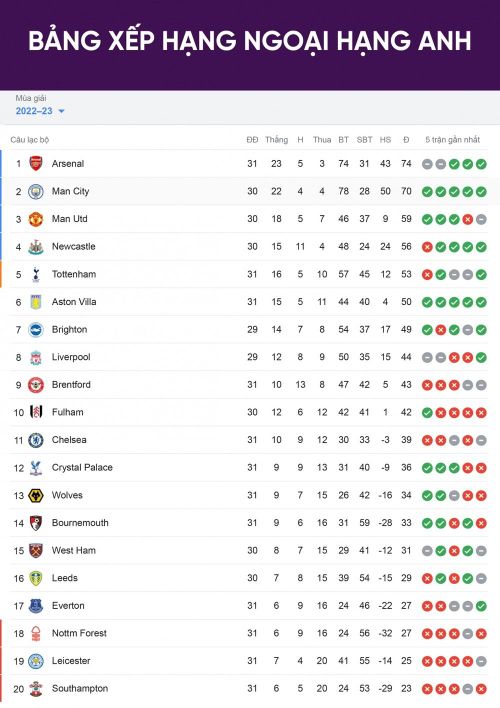Click the dropdown arrow beside 2022–23

61,111
